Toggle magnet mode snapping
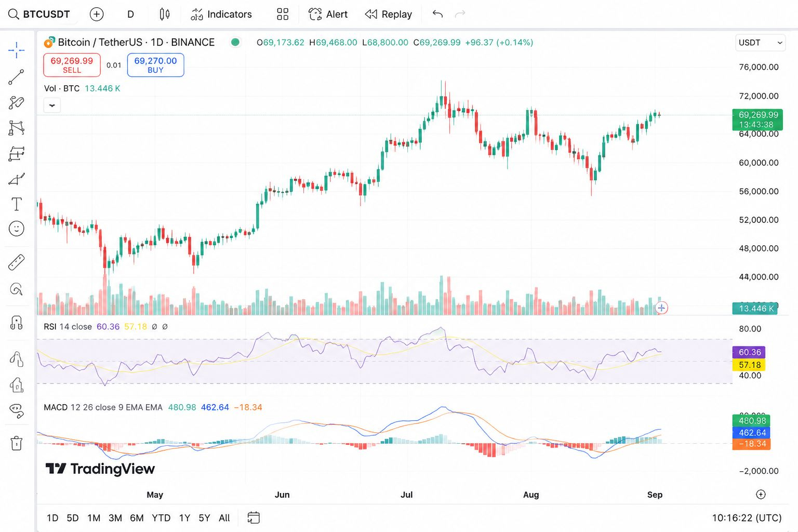This screenshot has height=532, width=798. (x=17, y=323)
